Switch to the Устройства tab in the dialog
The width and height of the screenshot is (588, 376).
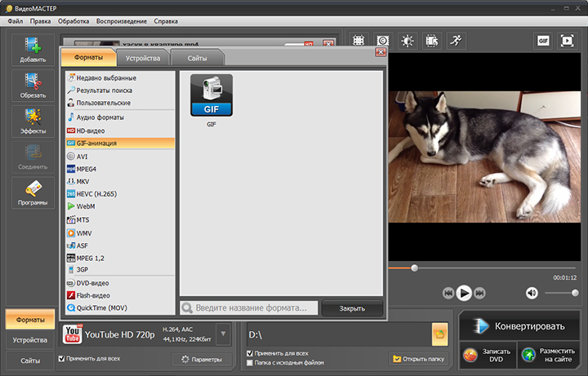pyautogui.click(x=143, y=59)
